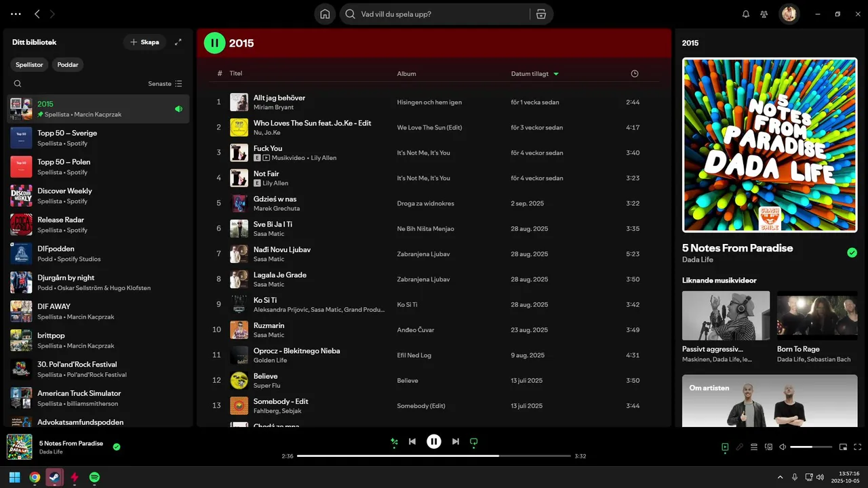Sort by Datum tillagt column

(535, 74)
